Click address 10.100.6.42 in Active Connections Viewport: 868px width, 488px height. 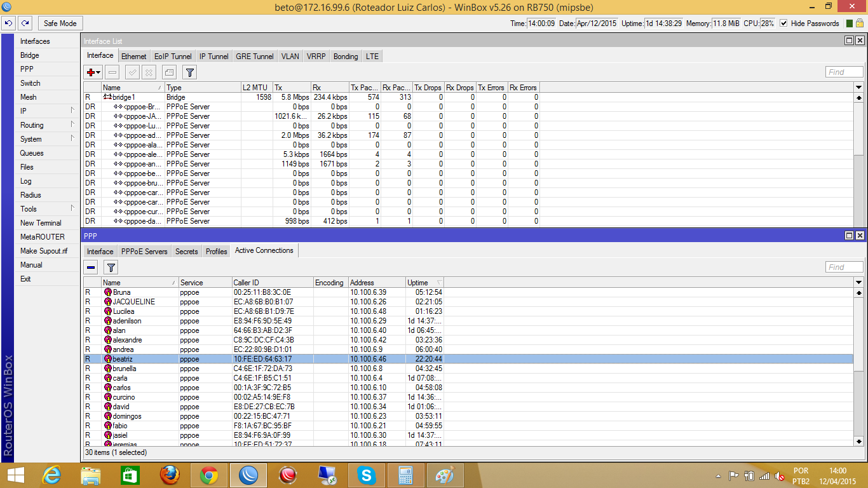click(369, 340)
